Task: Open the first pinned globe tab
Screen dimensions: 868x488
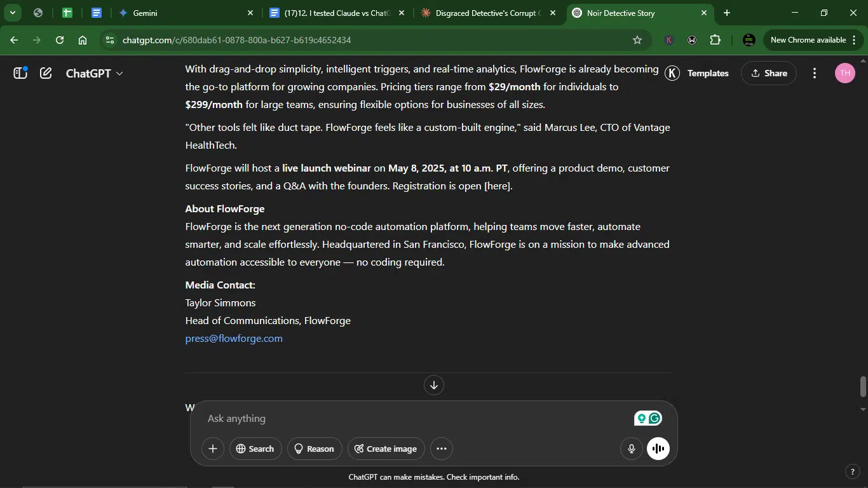Action: pos(38,13)
